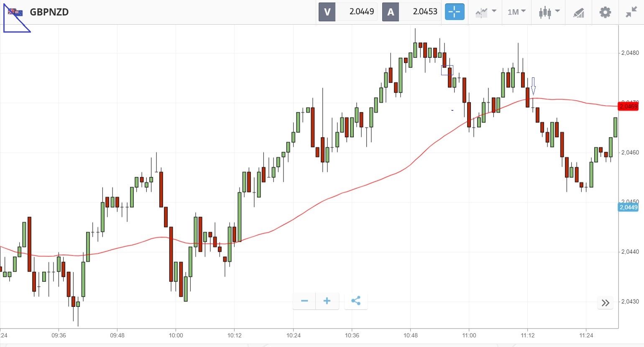Screen dimensions: 644x347
Task: Open chart settings gear icon
Action: [605, 12]
